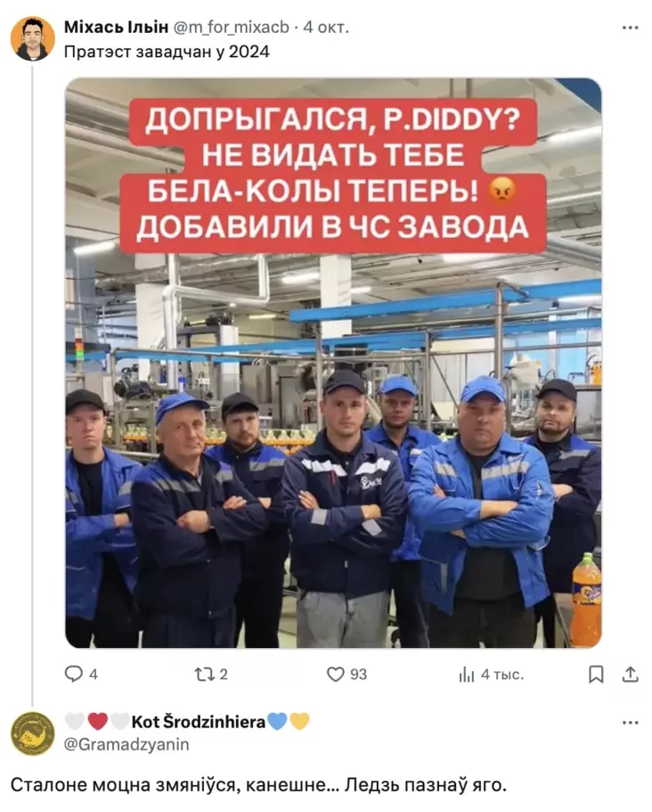
Task: Bookmark the post with bookmark icon
Action: [x=596, y=674]
